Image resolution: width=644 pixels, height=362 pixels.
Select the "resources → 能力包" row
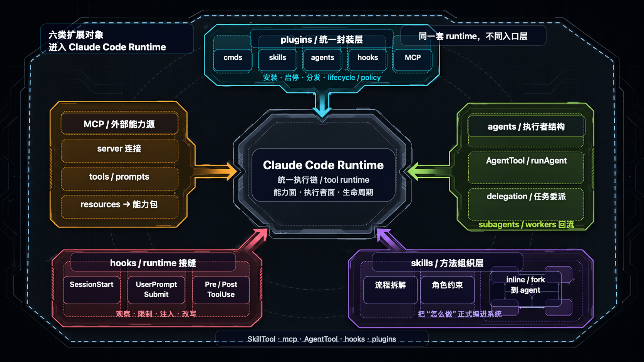tap(119, 207)
